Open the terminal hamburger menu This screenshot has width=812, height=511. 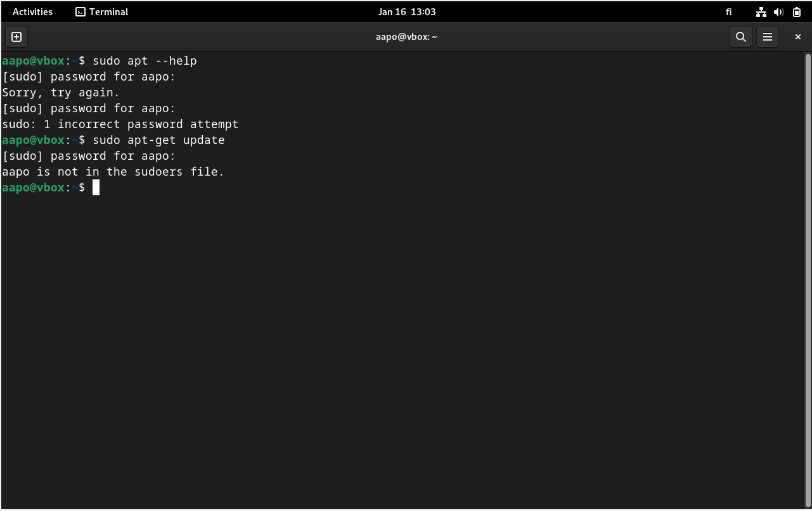click(767, 37)
